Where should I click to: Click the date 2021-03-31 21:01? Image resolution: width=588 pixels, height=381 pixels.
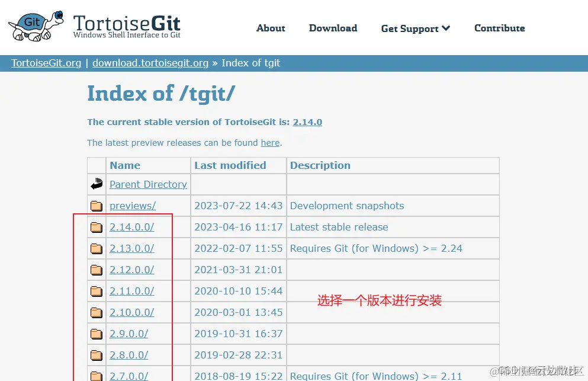239,270
